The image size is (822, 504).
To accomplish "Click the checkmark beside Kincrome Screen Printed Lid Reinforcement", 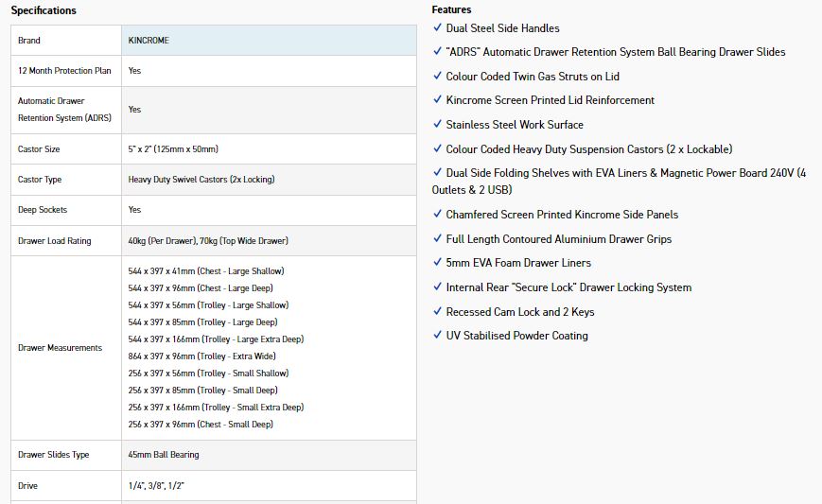I will coord(437,100).
